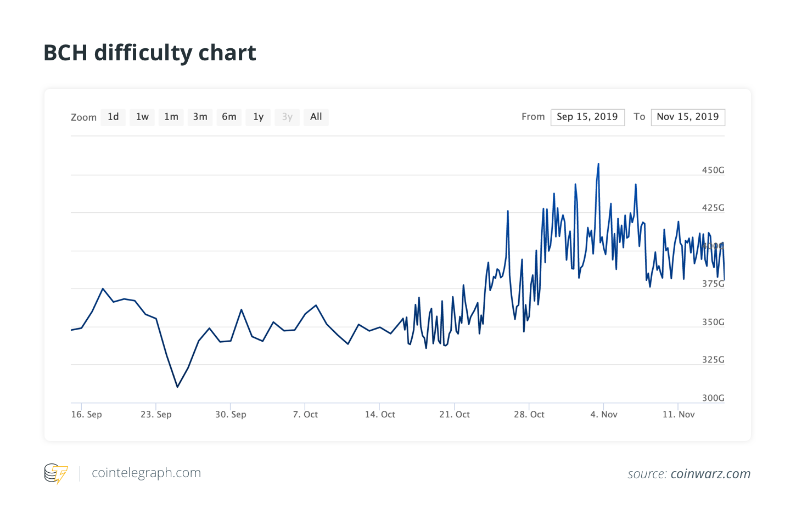This screenshot has width=796, height=532.
Task: Show All data range
Action: (316, 117)
